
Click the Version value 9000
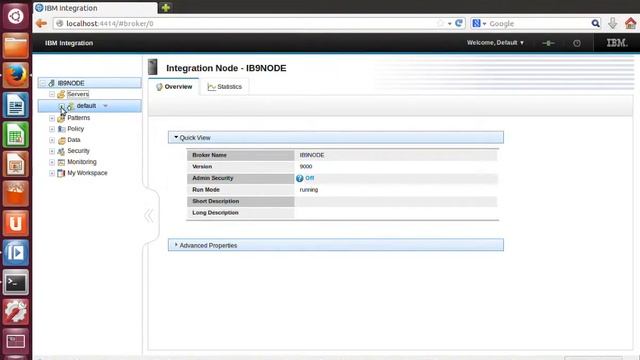306,167
